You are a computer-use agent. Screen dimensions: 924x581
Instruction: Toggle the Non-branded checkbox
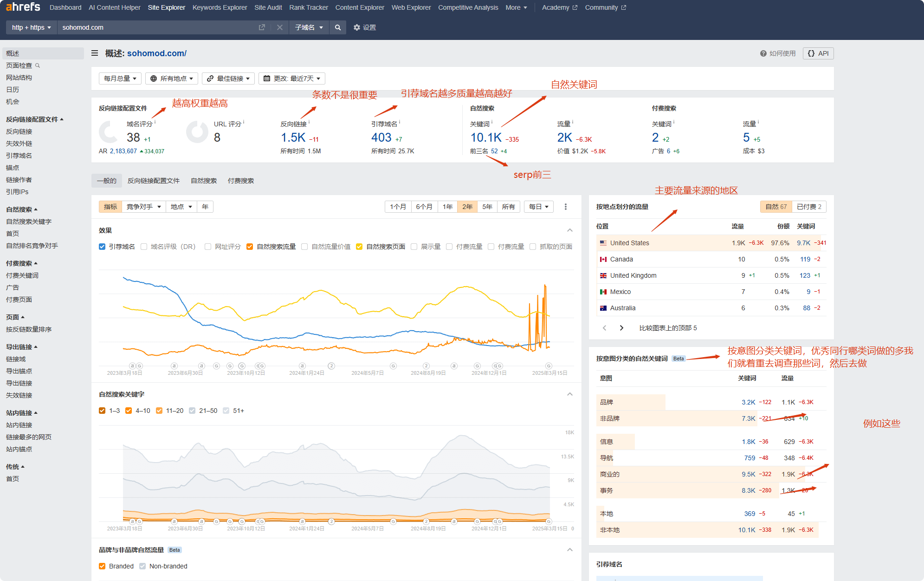(142, 566)
